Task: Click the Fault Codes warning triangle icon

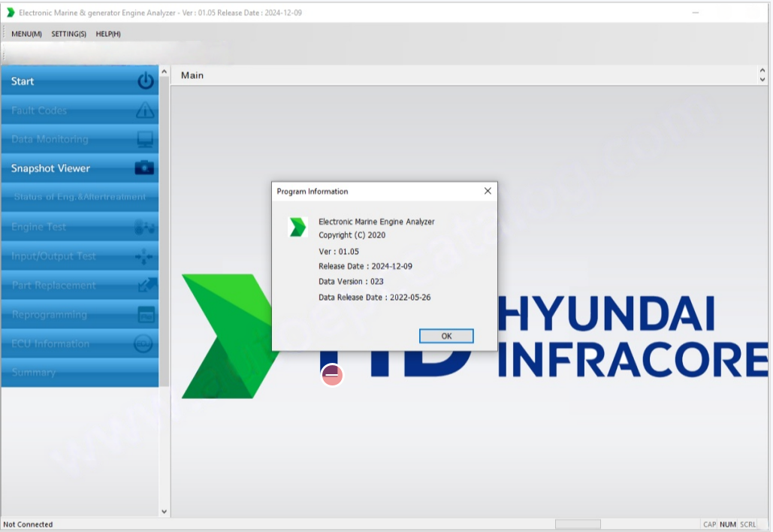Action: coord(145,110)
